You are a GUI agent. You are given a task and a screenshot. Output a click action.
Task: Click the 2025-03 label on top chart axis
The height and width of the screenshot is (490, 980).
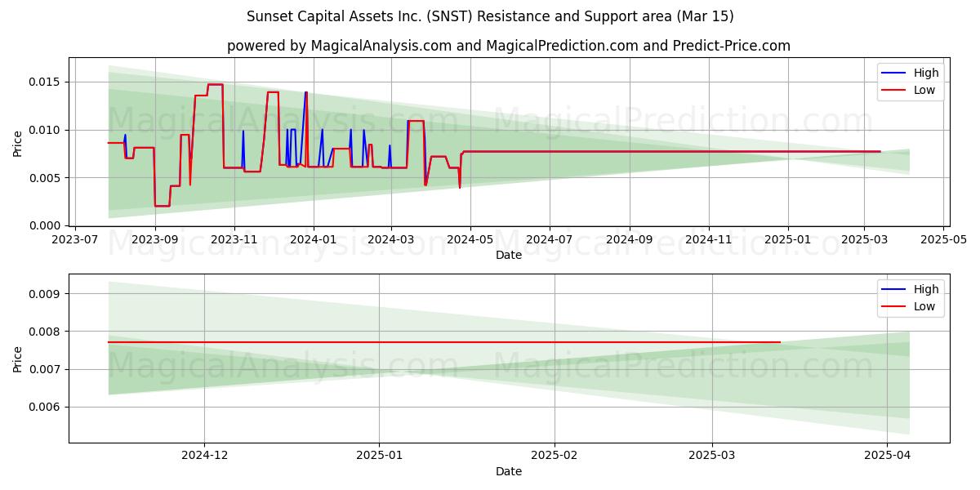point(864,241)
